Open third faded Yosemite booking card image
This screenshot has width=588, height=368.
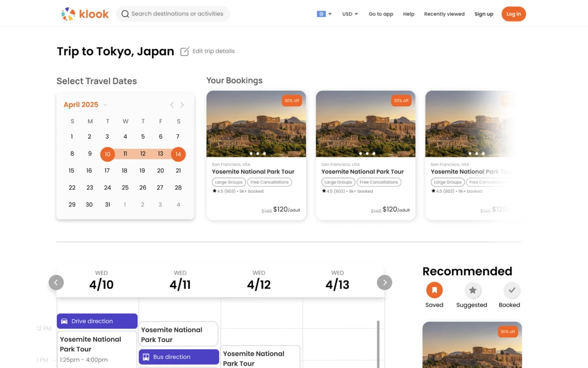click(x=471, y=123)
